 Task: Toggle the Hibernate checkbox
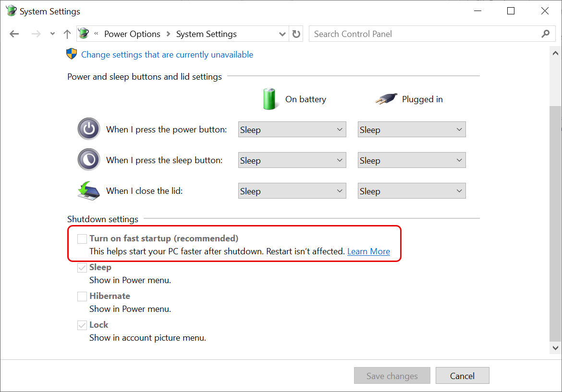coord(82,296)
